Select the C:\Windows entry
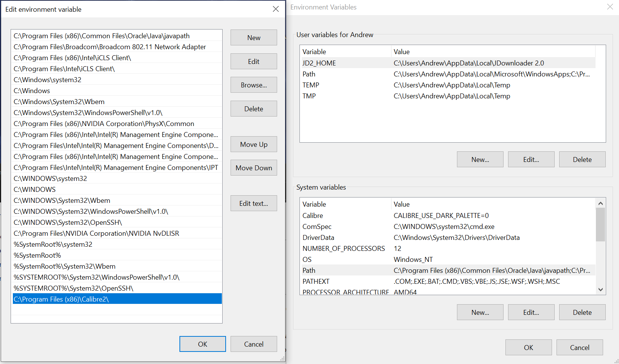Viewport: 619px width, 364px height. tap(117, 90)
